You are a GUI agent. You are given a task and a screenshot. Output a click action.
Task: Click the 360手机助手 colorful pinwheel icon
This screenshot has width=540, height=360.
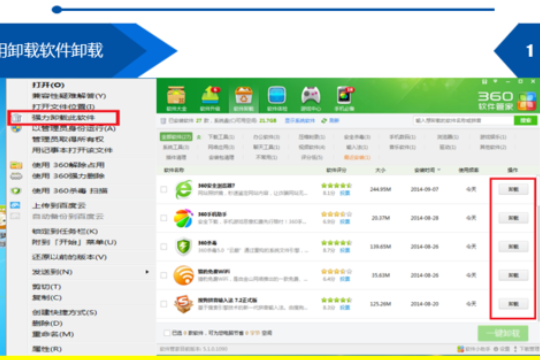click(x=183, y=218)
